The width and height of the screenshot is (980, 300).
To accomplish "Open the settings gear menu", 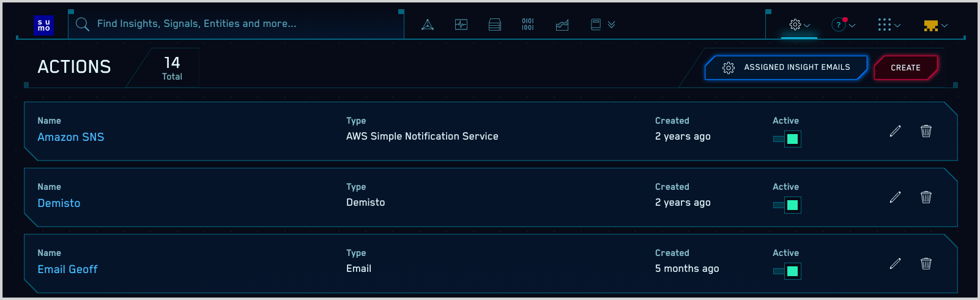I will [799, 24].
